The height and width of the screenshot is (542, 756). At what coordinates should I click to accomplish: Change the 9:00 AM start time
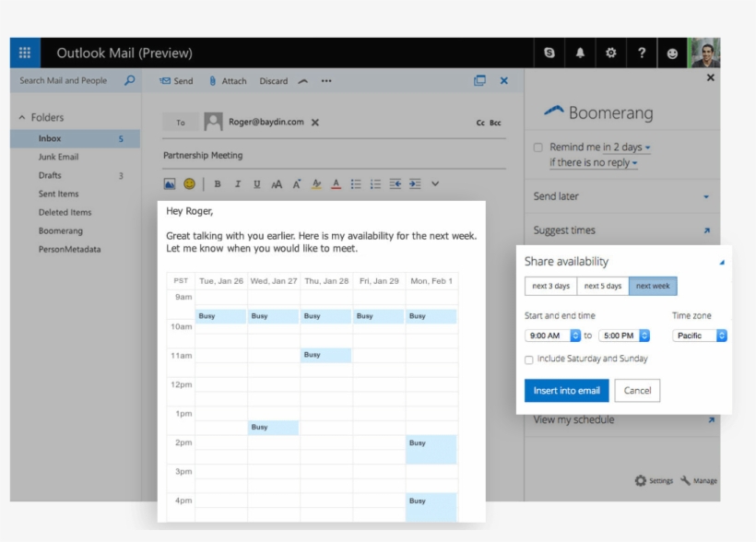pos(552,336)
